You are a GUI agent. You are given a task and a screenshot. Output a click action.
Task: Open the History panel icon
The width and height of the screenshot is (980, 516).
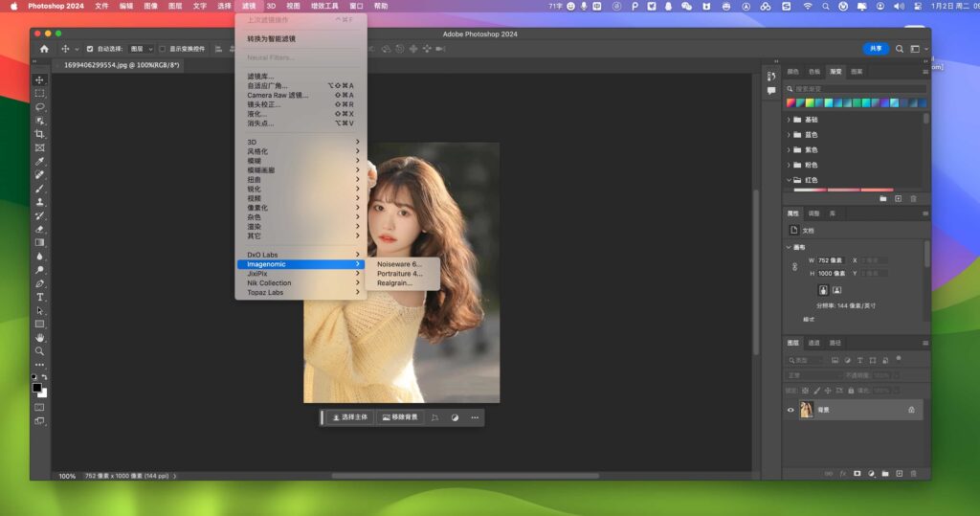click(771, 77)
